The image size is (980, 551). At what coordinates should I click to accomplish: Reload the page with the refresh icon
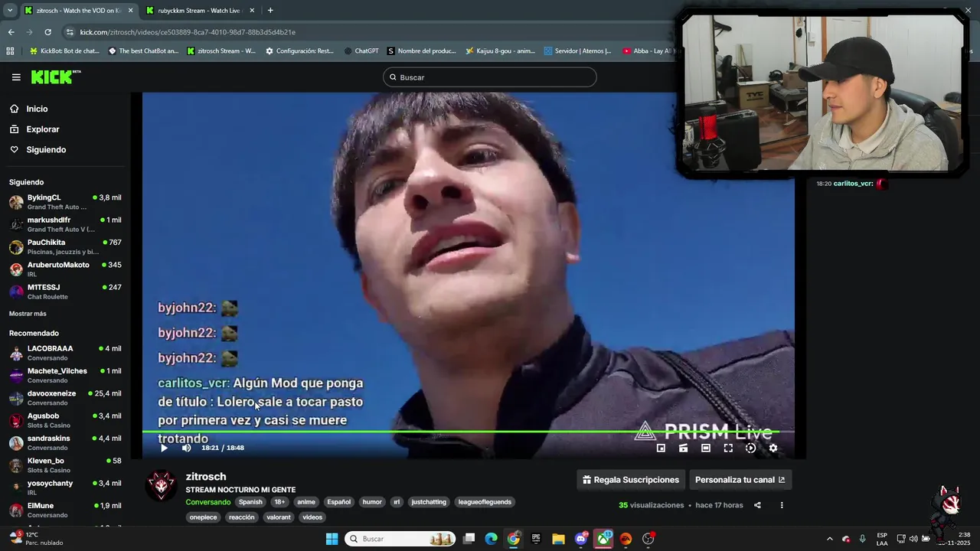pos(47,32)
